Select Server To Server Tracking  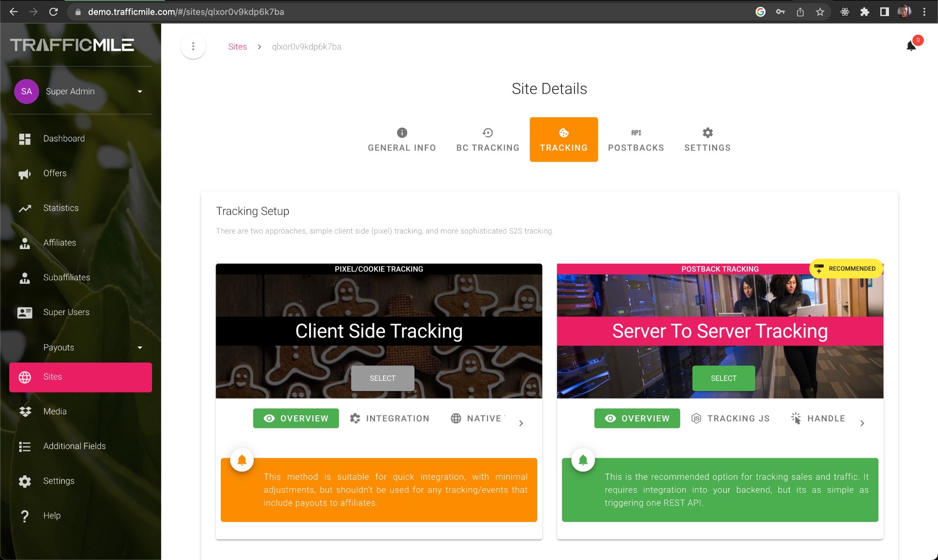[723, 378]
